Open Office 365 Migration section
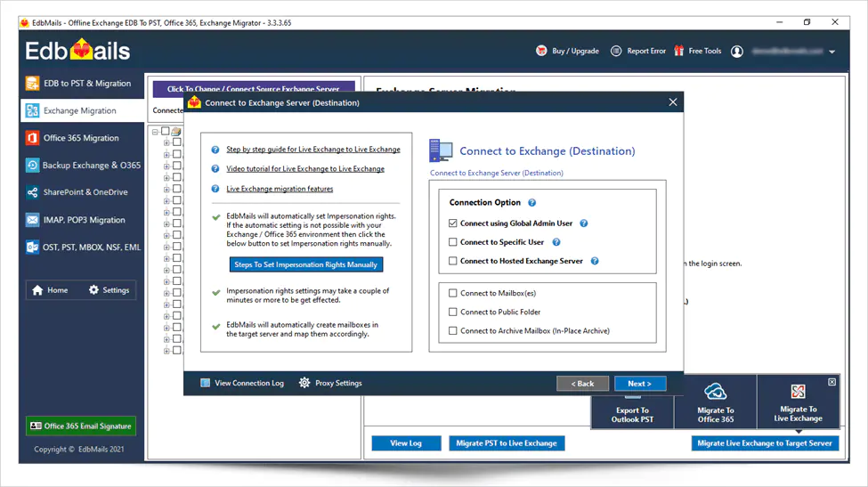The height and width of the screenshot is (487, 868). point(81,138)
